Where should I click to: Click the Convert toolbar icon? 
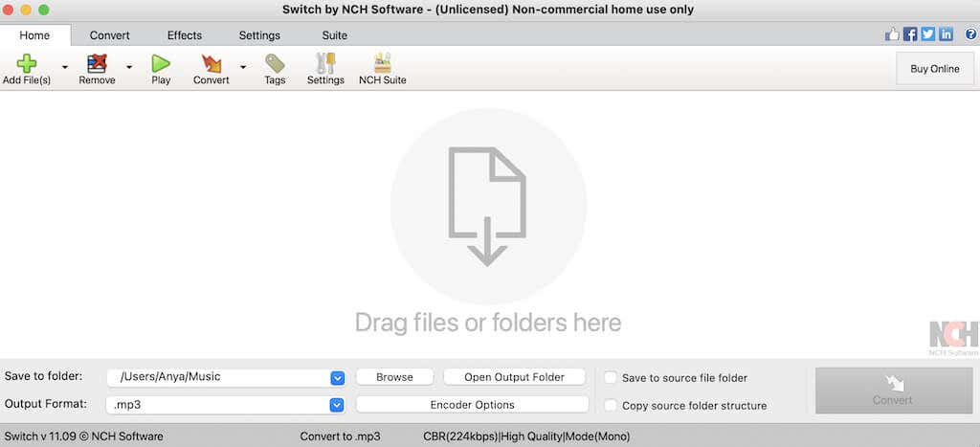pos(212,64)
